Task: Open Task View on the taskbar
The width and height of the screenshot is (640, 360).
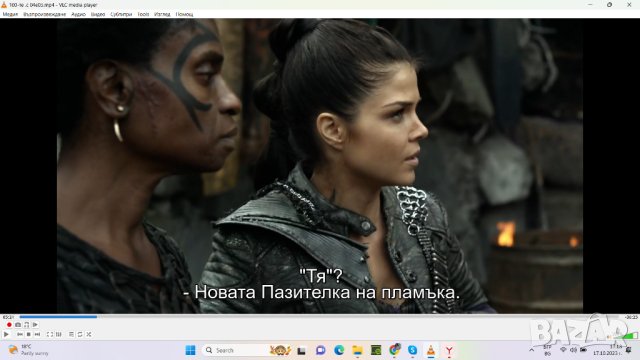Action: pyautogui.click(x=302, y=350)
